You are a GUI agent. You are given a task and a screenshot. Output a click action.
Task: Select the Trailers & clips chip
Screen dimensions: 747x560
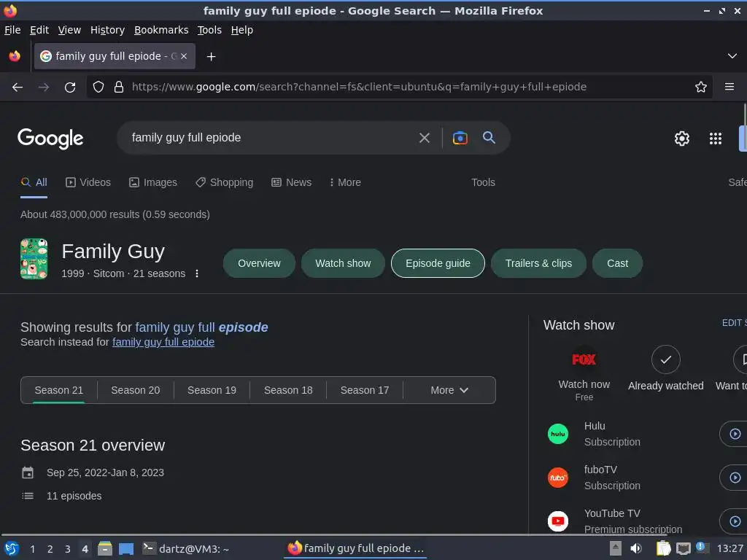538,263
